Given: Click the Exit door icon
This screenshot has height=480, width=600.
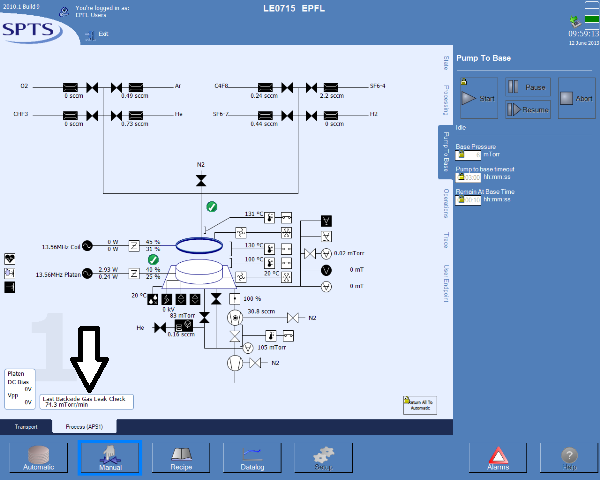Looking at the screenshot, I should pyautogui.click(x=88, y=34).
